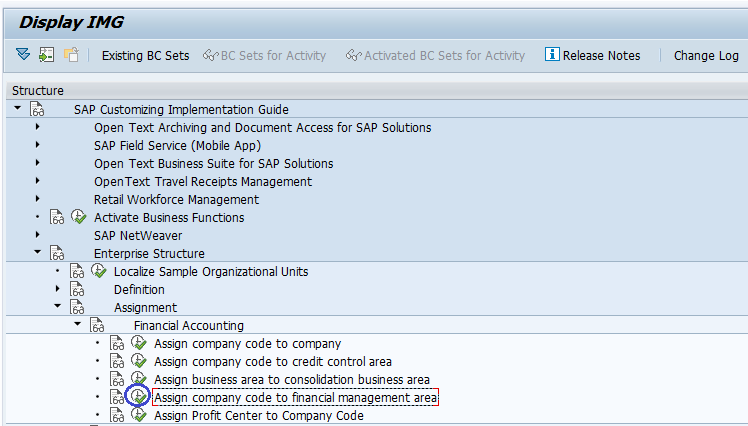The image size is (748, 426).
Task: Select Assign company code to financial management area text
Action: (x=295, y=397)
